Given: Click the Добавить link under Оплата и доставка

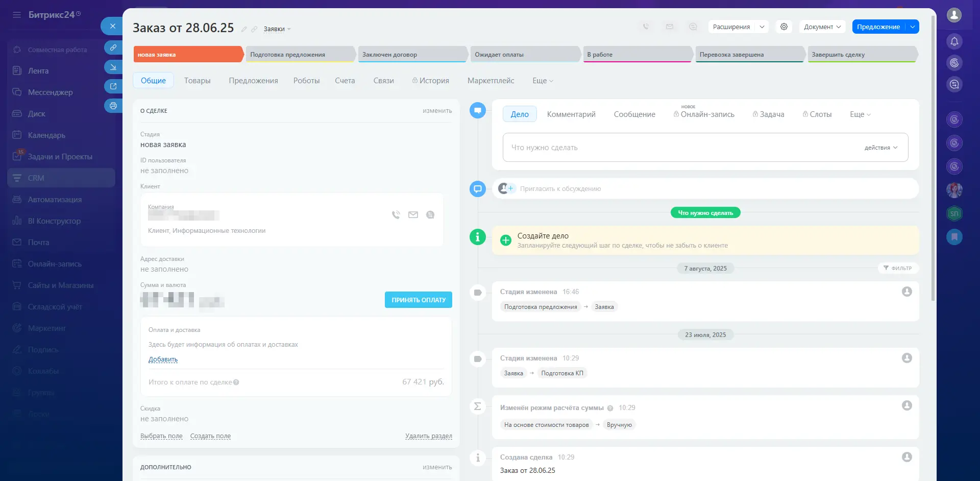Looking at the screenshot, I should (x=163, y=359).
